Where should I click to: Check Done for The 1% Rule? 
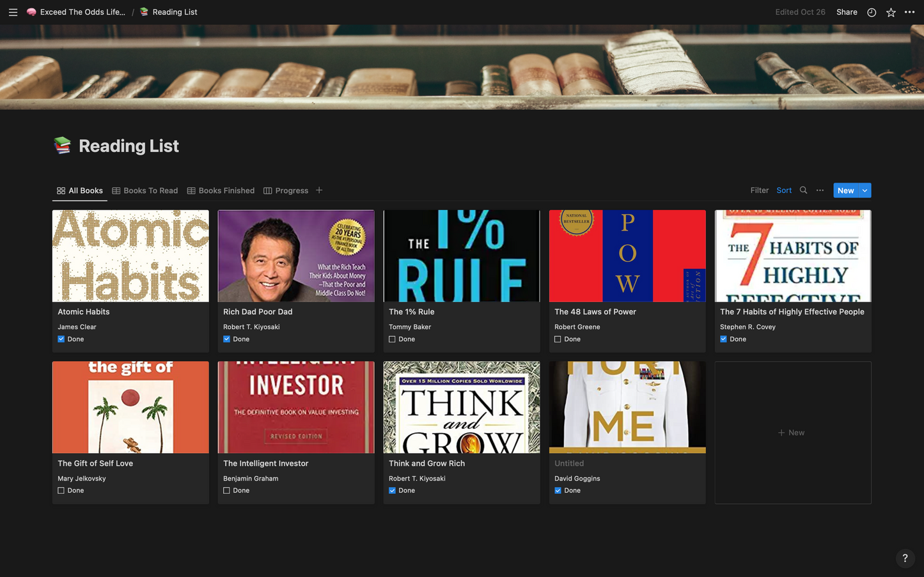[393, 339]
